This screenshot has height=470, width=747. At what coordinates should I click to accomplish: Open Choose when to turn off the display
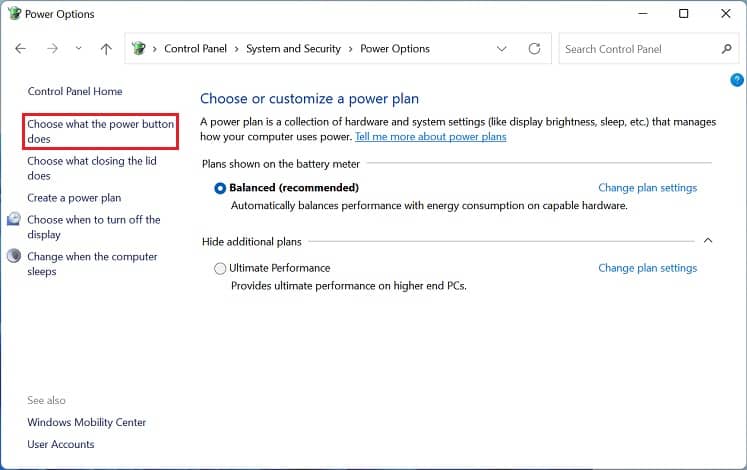coord(94,227)
